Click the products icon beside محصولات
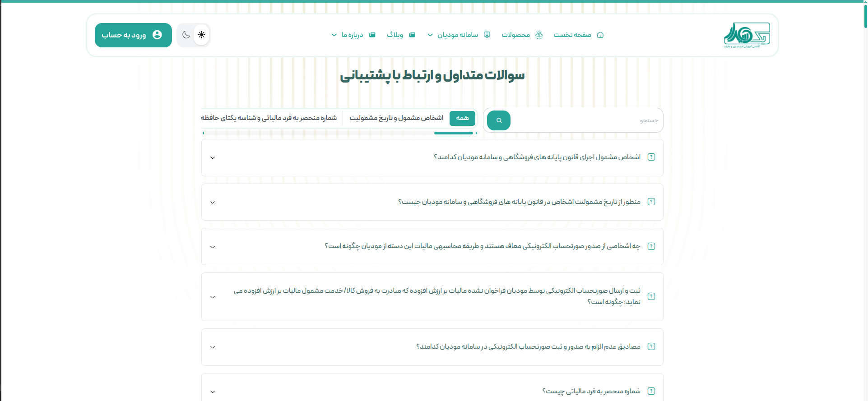868x401 pixels. pos(539,35)
